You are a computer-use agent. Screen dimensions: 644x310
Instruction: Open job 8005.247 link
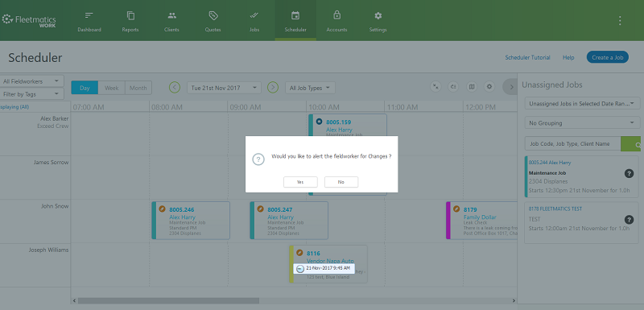coord(279,209)
